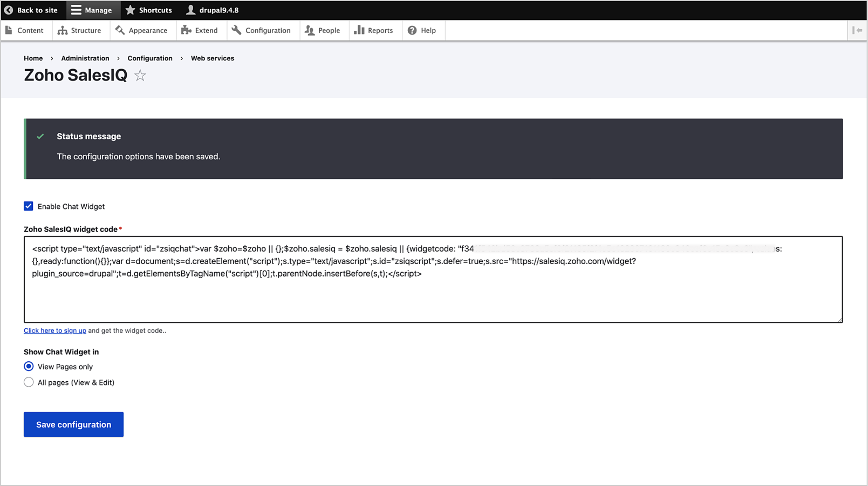Screen dimensions: 868x486
Task: Click the textarea resize handle at its corner
Action: (x=839, y=319)
